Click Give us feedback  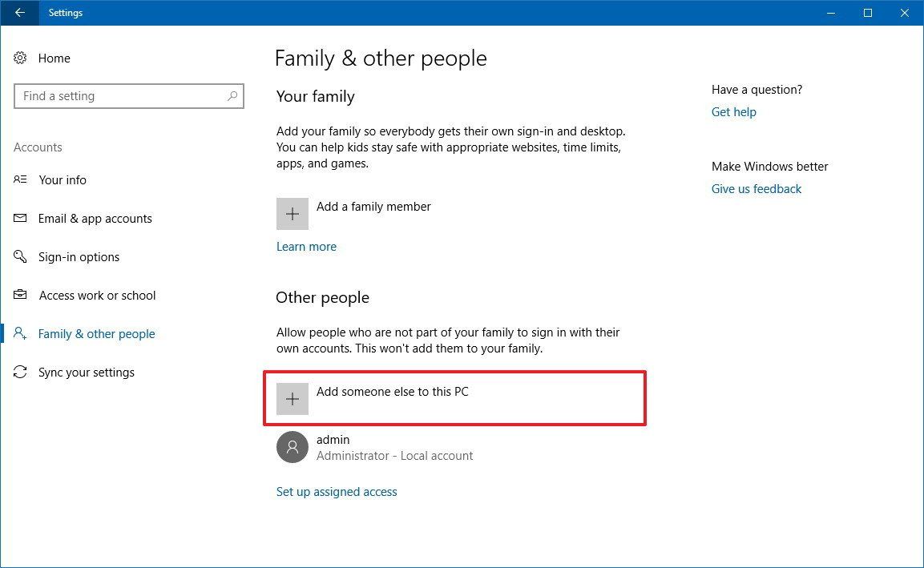[756, 188]
